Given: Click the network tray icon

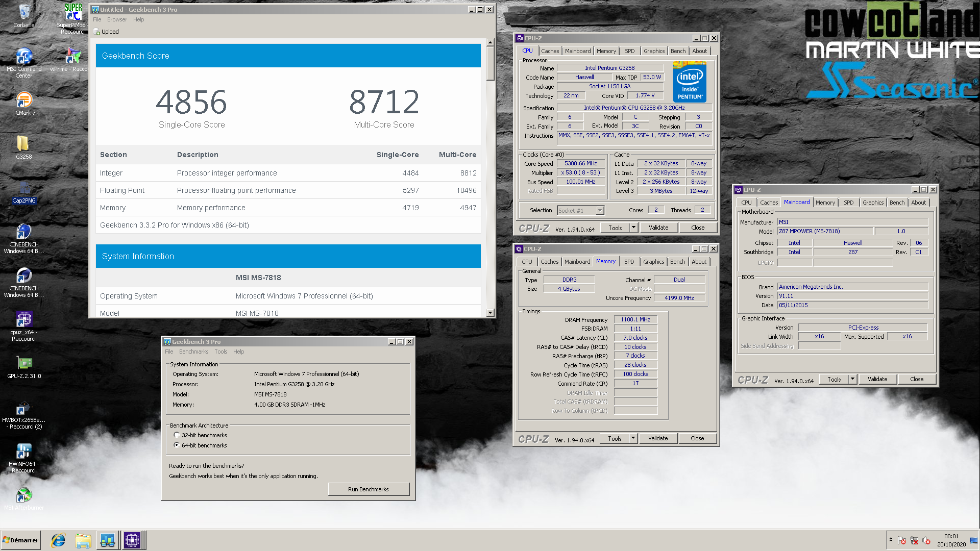Looking at the screenshot, I should [914, 540].
